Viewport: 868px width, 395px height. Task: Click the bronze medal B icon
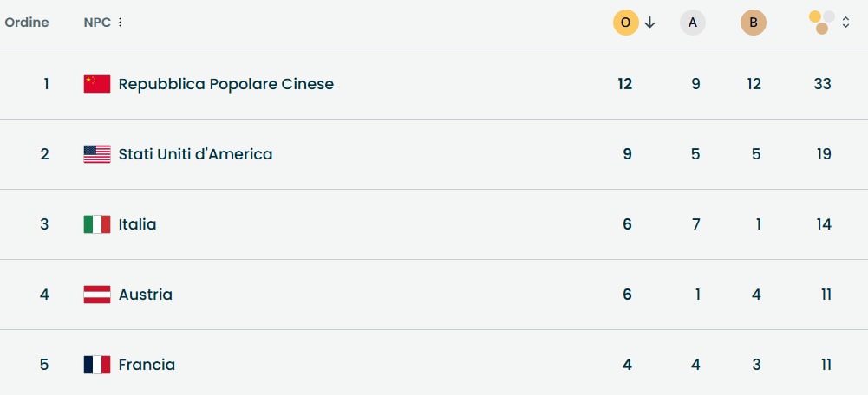[754, 23]
